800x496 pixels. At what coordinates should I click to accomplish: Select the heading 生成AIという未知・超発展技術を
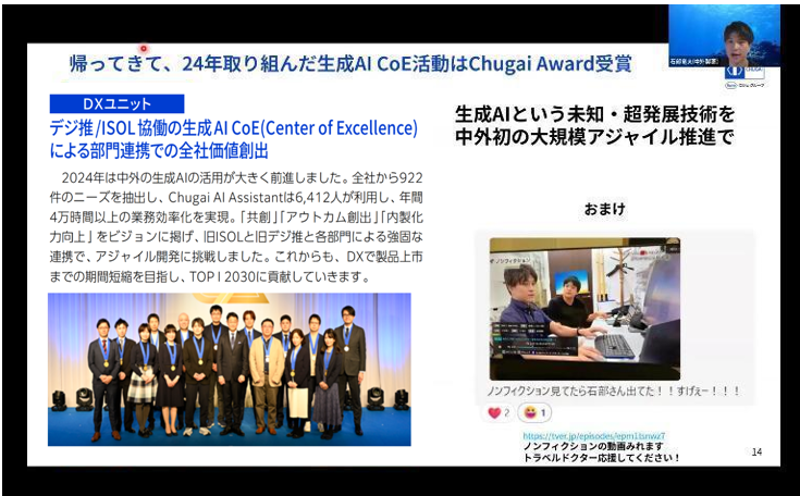click(594, 114)
